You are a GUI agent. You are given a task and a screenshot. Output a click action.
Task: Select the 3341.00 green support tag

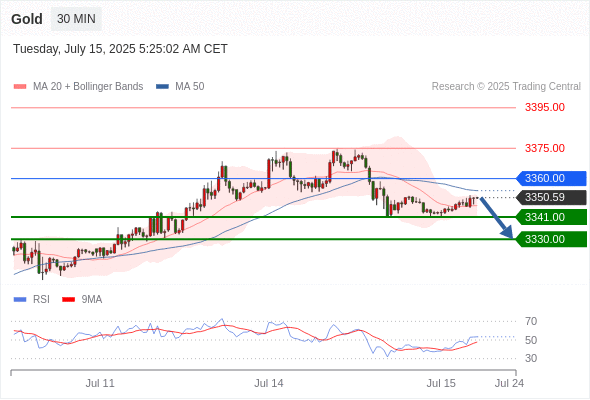coord(551,217)
